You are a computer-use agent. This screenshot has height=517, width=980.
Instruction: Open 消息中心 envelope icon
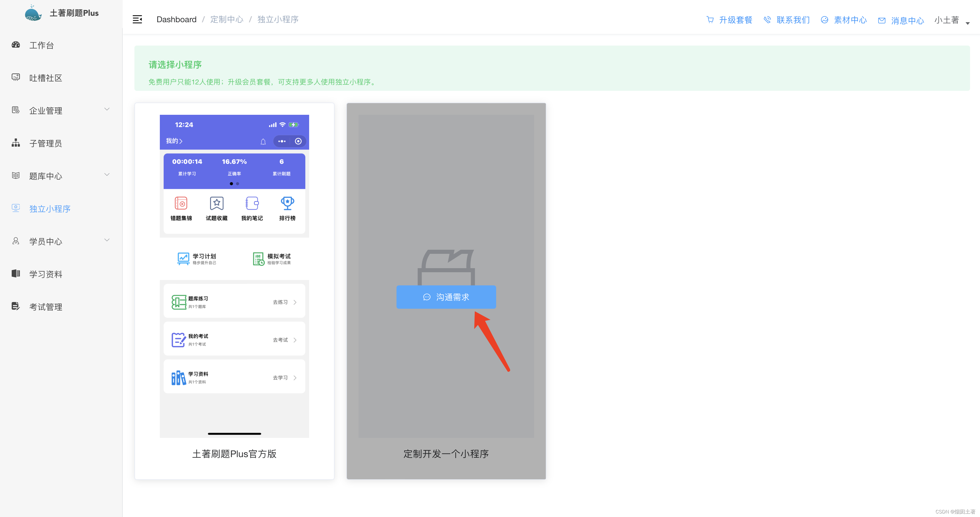coord(882,20)
